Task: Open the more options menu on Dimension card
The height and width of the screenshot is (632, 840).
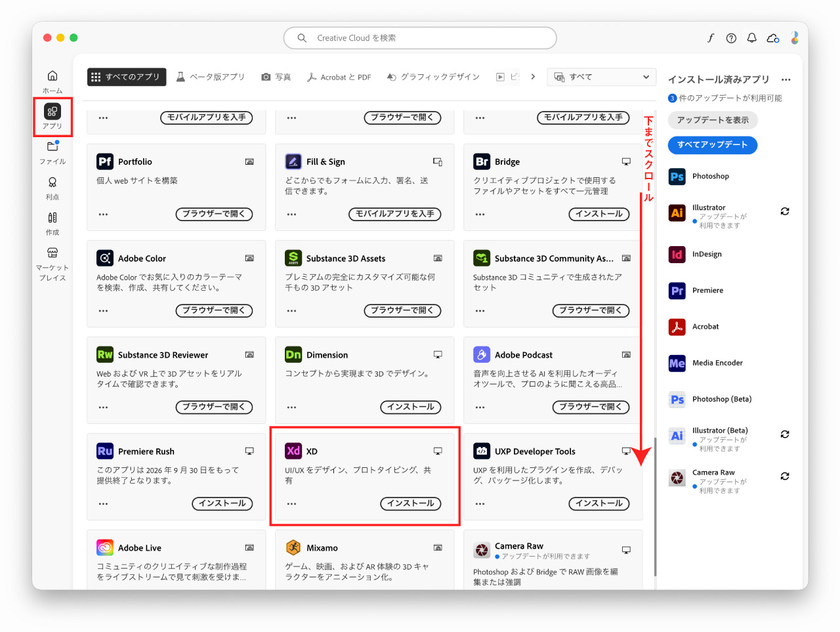Action: click(x=291, y=407)
